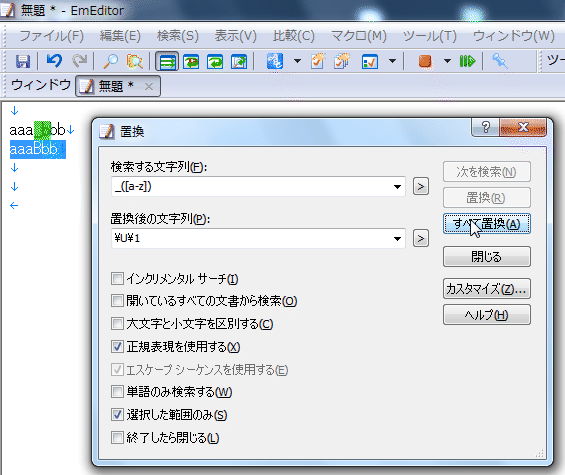Click the 次を検索(N) button
The height and width of the screenshot is (475, 565).
click(x=486, y=172)
